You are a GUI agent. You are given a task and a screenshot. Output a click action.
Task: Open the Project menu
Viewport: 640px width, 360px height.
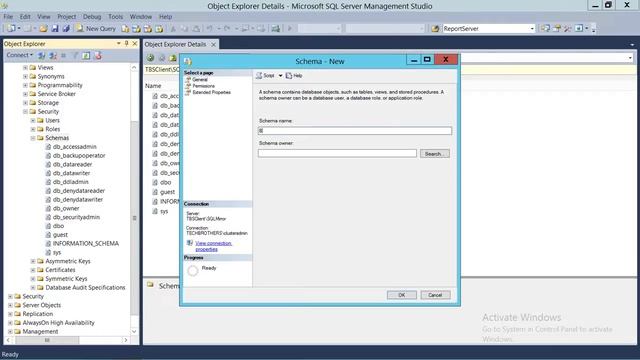67,17
